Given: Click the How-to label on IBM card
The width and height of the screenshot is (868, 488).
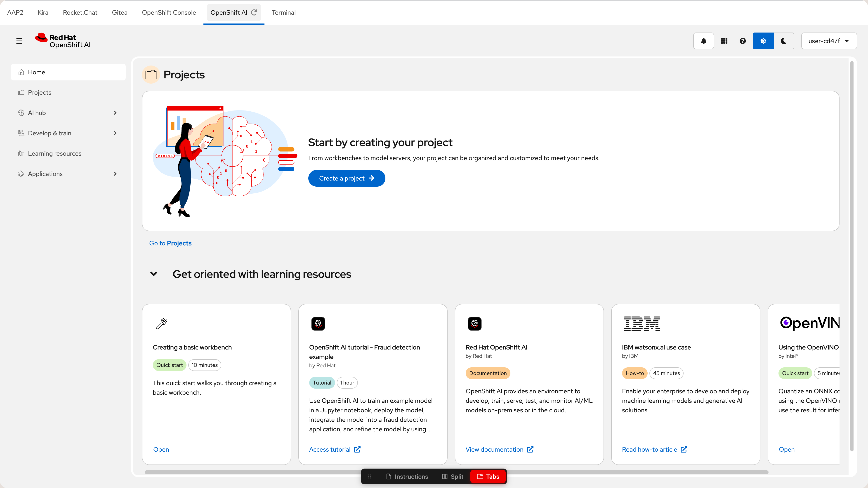Looking at the screenshot, I should (x=634, y=373).
